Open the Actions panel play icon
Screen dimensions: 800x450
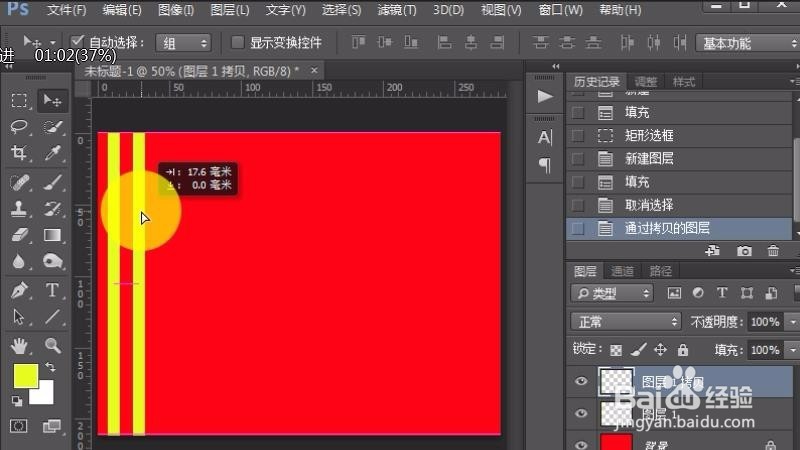click(x=544, y=96)
